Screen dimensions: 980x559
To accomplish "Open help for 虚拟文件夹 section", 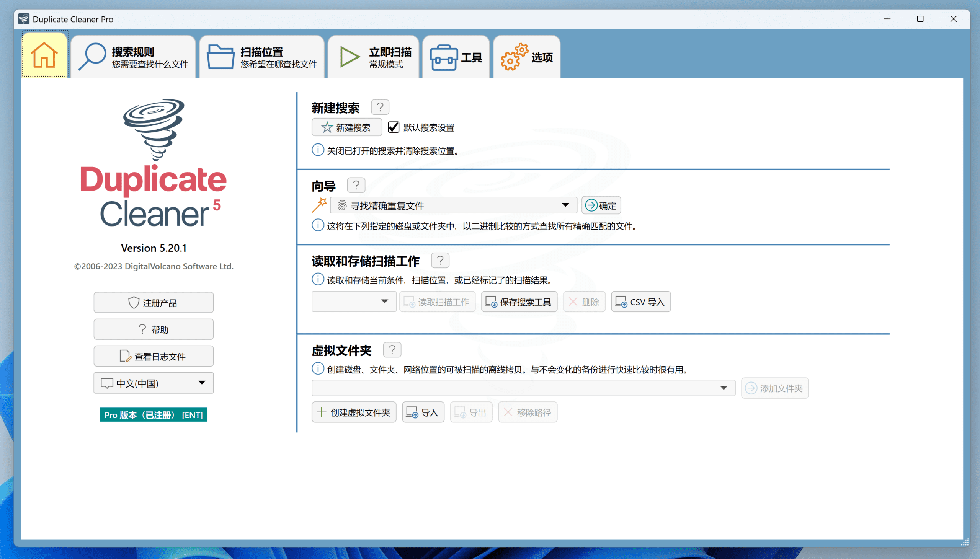I will click(x=392, y=350).
